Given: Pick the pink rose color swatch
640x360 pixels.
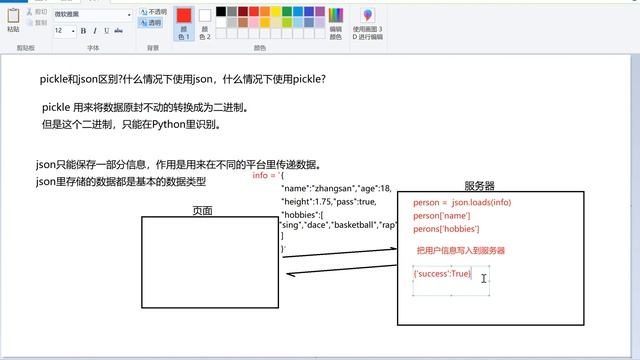Looking at the screenshot, I should pyautogui.click(x=254, y=22).
